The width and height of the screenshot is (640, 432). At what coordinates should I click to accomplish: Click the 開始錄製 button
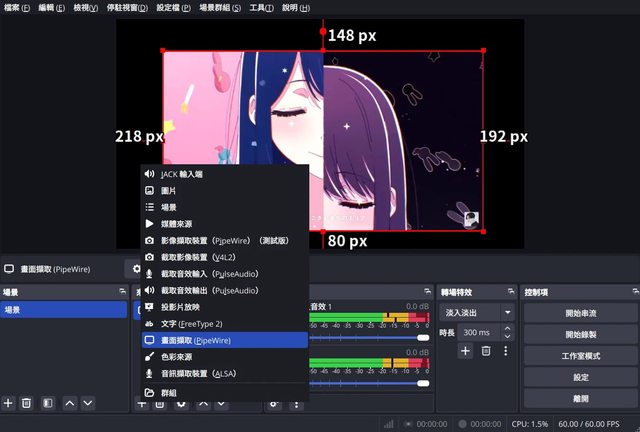coord(580,334)
